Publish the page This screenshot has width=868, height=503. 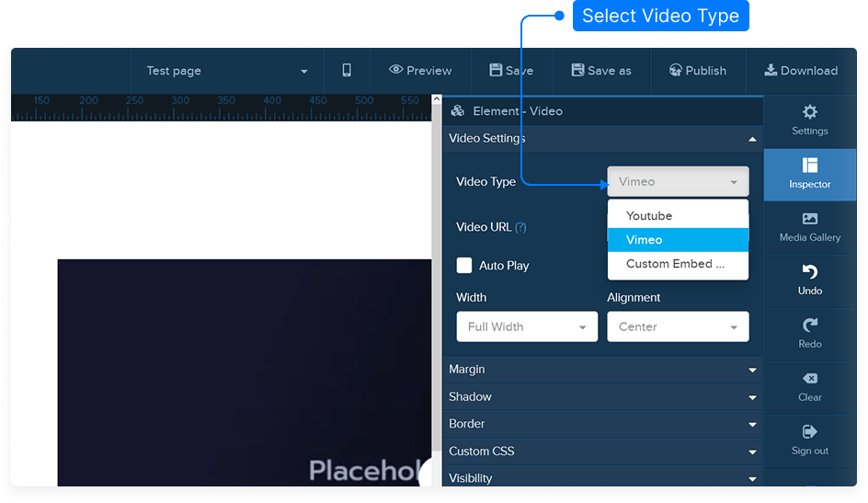[697, 71]
